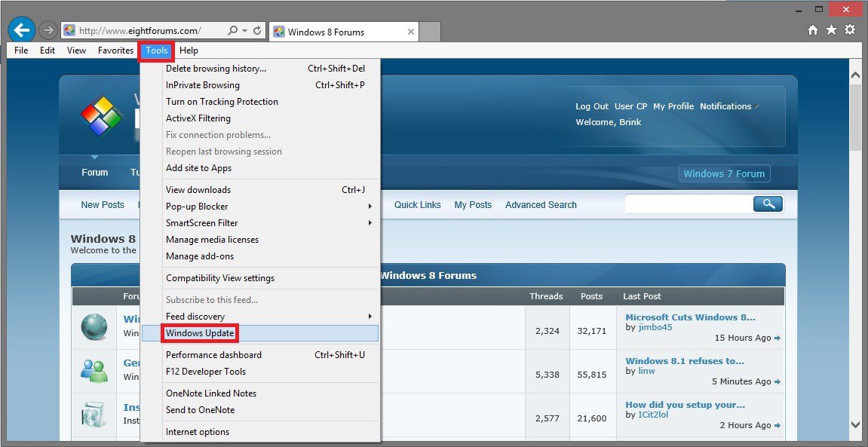Toggle ActiveX Filtering in the menu
This screenshot has height=447, width=868.
click(x=198, y=118)
